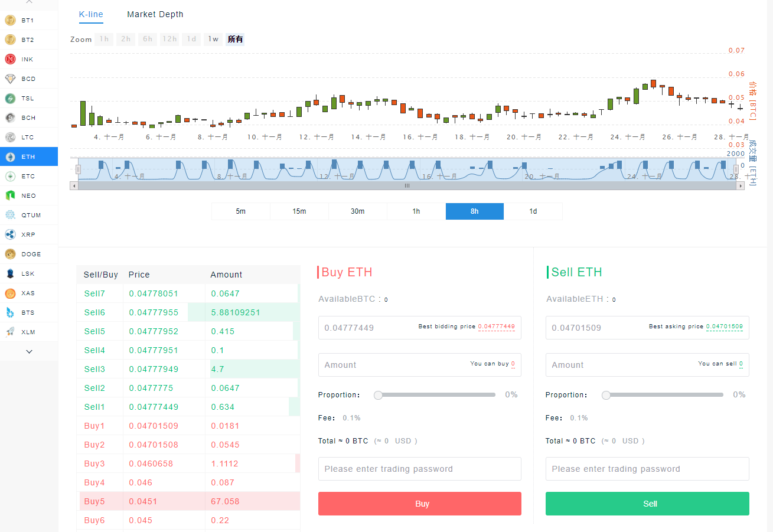Pick the TSL coin icon
This screenshot has width=773, height=532.
point(10,98)
